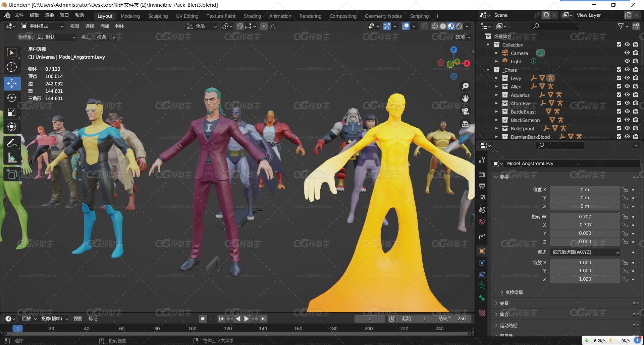644x345 pixels.
Task: Open the World properties tab
Action: (x=482, y=221)
